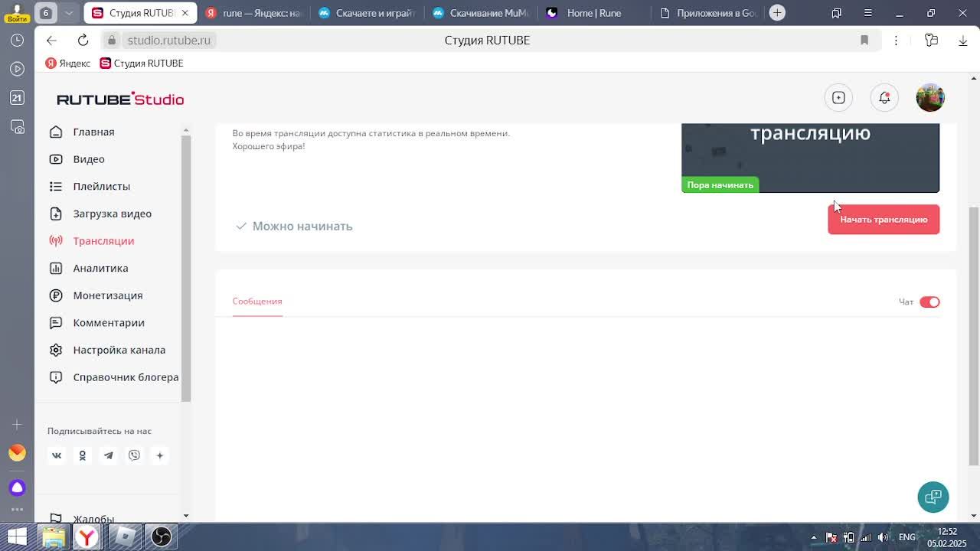980x551 pixels.
Task: Open a new browser tab with plus
Action: [x=777, y=12]
